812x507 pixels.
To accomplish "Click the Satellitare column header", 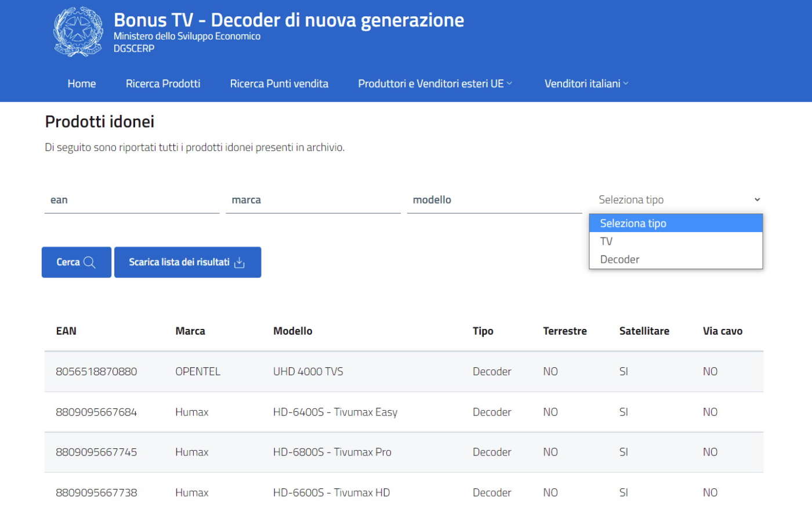I will pyautogui.click(x=644, y=331).
